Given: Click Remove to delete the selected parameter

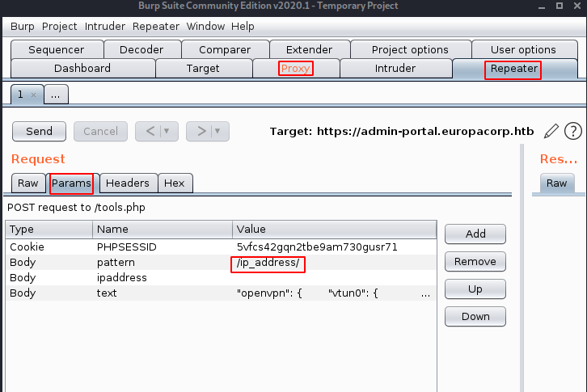Looking at the screenshot, I should point(475,262).
